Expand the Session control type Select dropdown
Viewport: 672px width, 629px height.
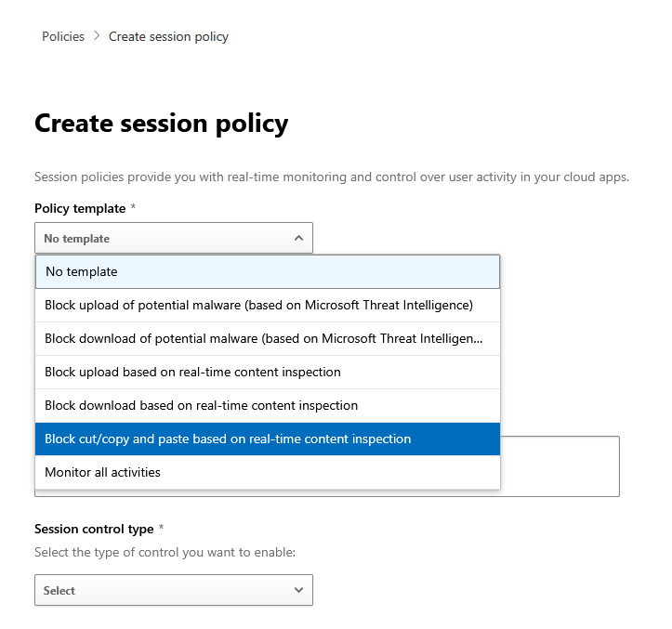[174, 590]
